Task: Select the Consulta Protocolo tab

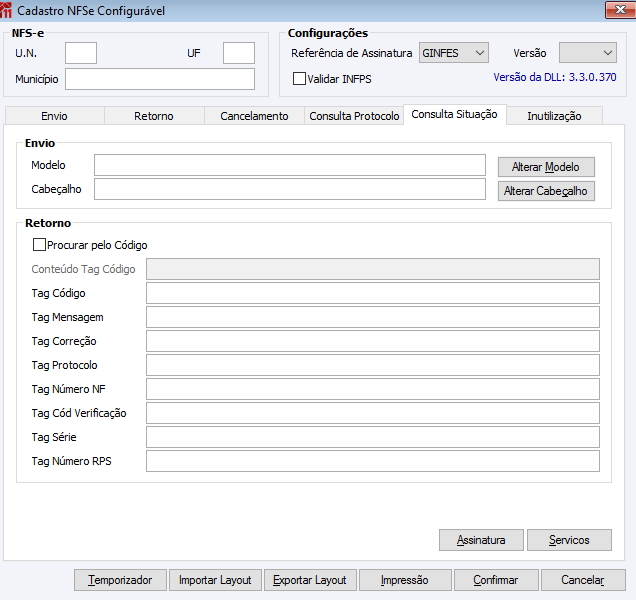Action: 354,116
